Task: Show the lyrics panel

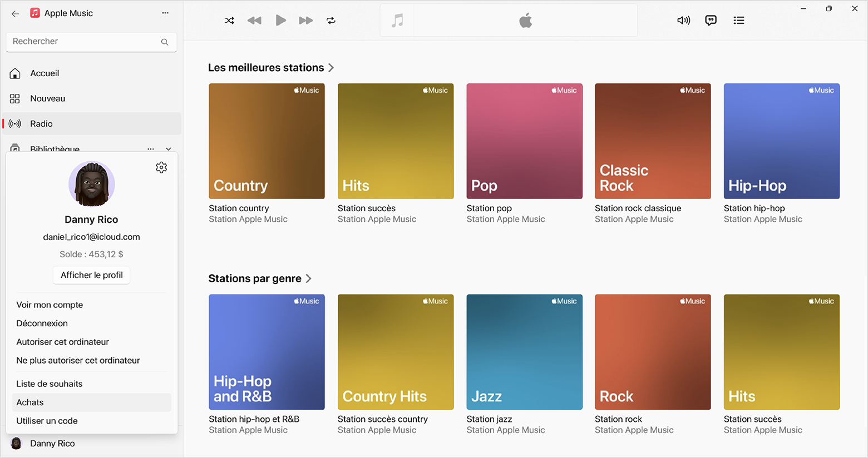Action: pos(711,21)
